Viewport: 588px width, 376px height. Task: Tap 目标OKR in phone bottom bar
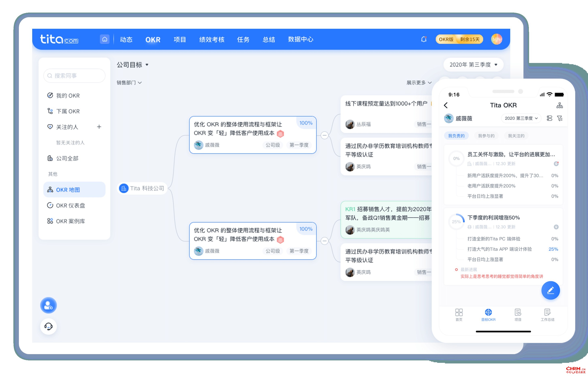(x=488, y=315)
